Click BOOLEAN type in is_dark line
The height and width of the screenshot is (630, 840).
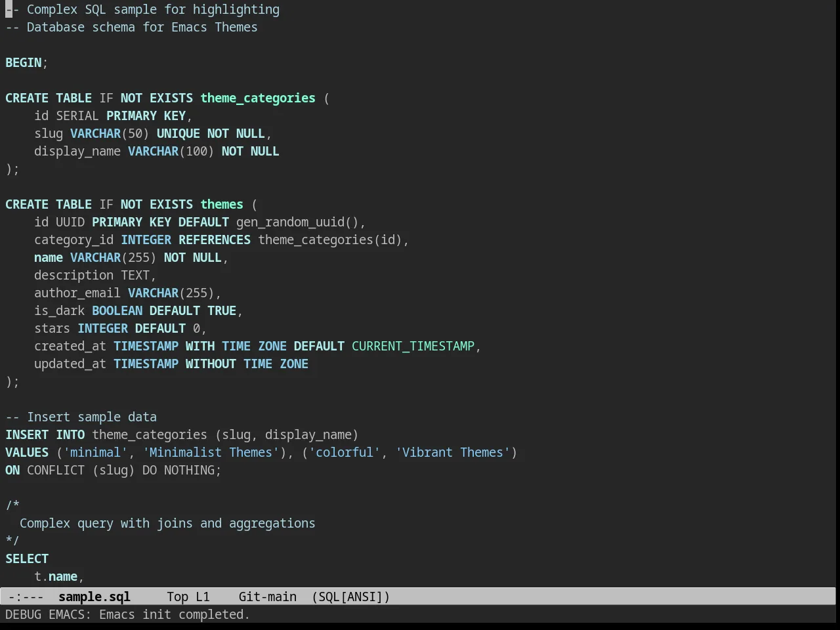(x=117, y=310)
